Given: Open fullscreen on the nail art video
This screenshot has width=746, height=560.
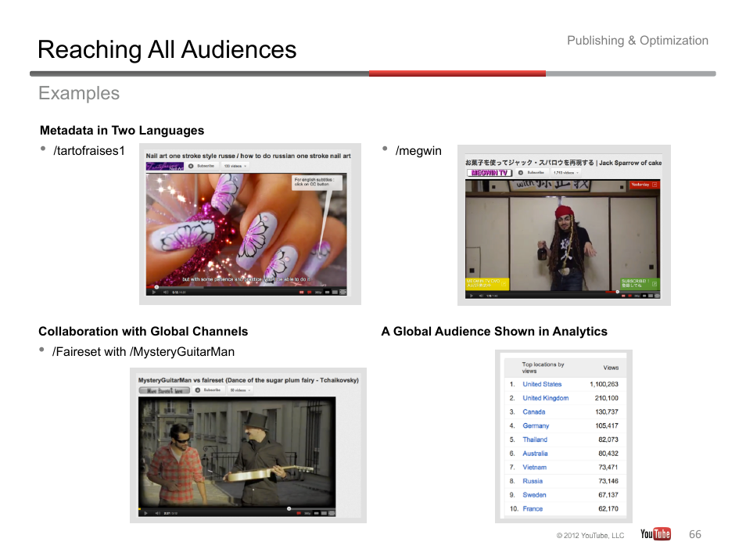Looking at the screenshot, I should [343, 293].
